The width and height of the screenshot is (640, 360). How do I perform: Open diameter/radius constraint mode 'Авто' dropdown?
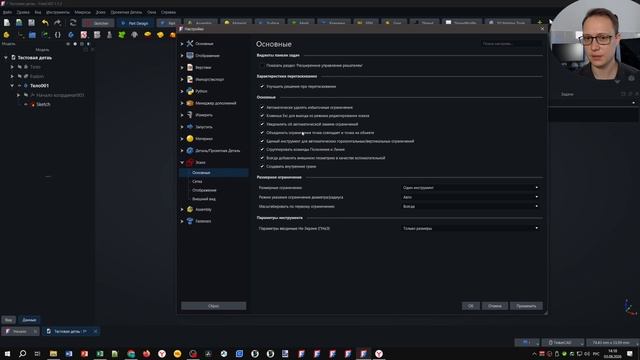(471, 197)
